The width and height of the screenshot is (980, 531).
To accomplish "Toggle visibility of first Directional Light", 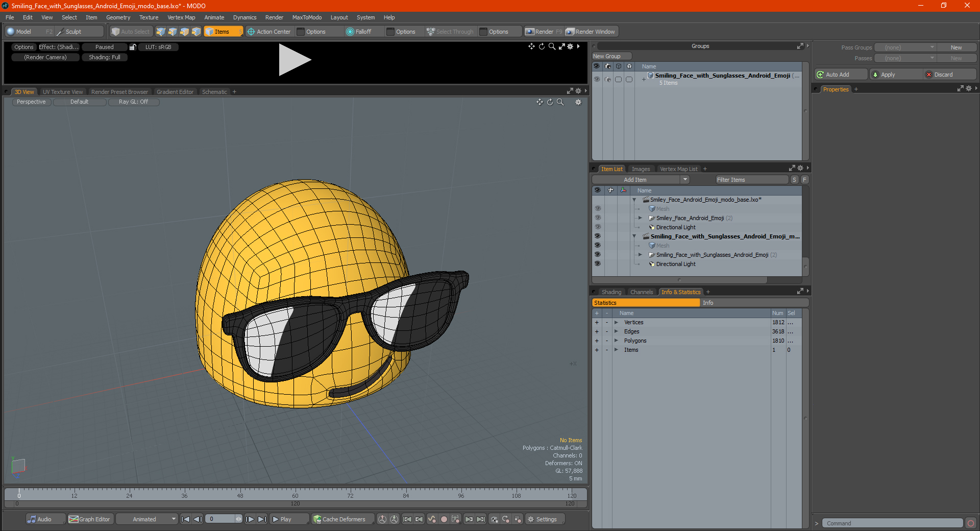I will click(x=597, y=227).
